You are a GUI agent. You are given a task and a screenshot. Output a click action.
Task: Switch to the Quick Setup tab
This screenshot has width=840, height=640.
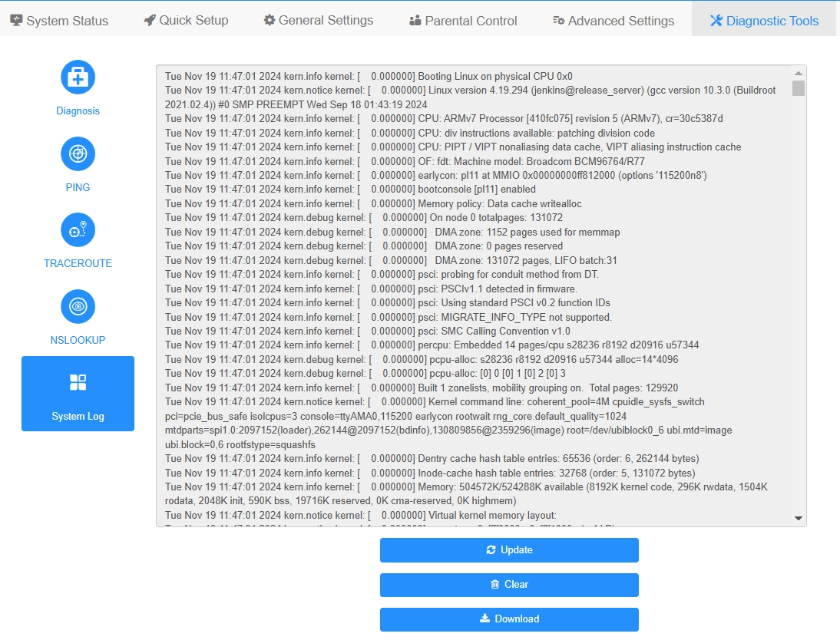click(186, 21)
